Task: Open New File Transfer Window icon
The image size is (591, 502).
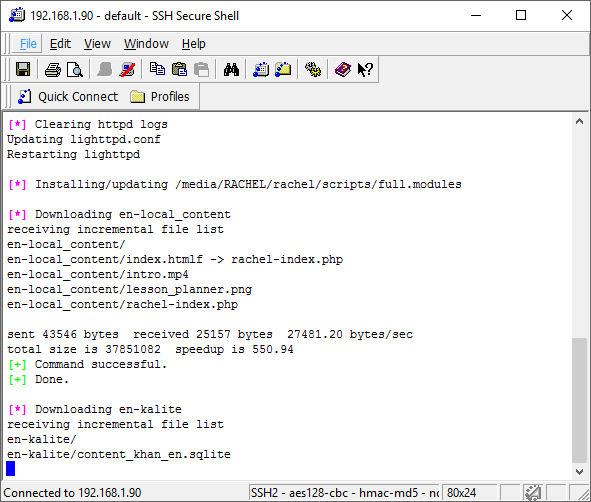Action: point(283,70)
